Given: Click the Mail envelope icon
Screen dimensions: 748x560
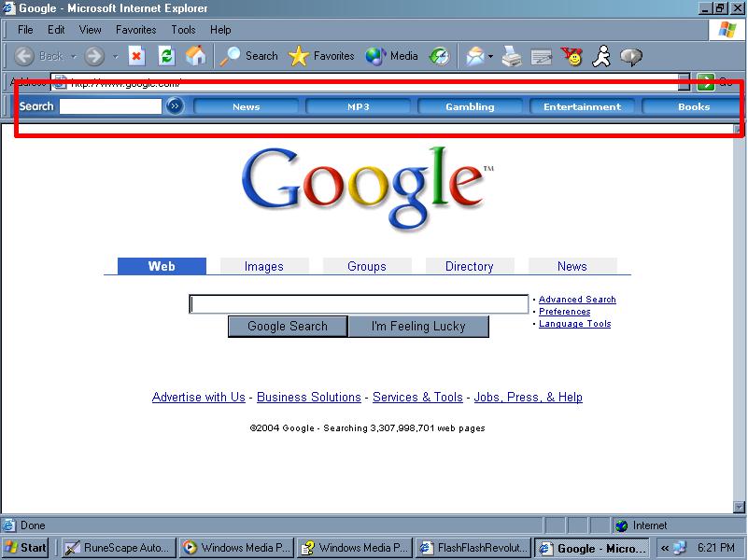Looking at the screenshot, I should pos(474,56).
